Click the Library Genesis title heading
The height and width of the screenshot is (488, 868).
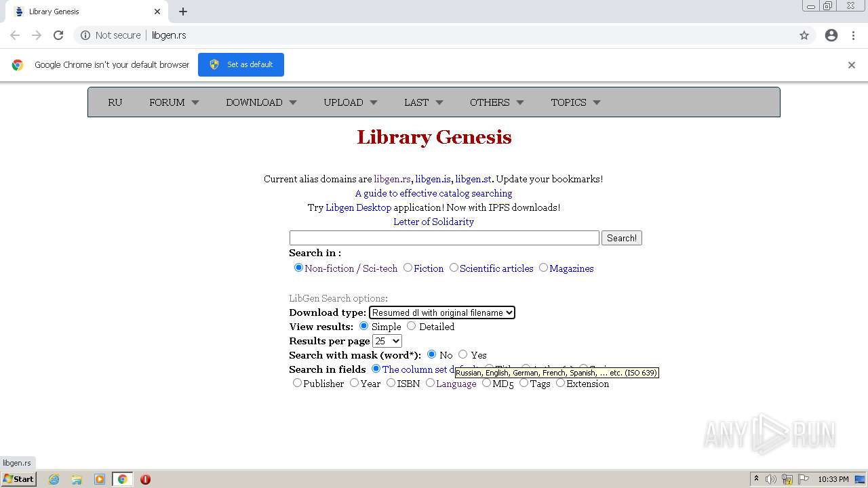click(434, 137)
